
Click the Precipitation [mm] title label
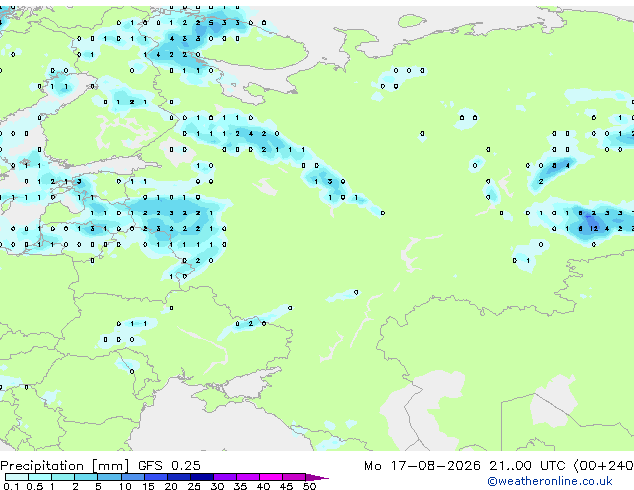(x=65, y=466)
